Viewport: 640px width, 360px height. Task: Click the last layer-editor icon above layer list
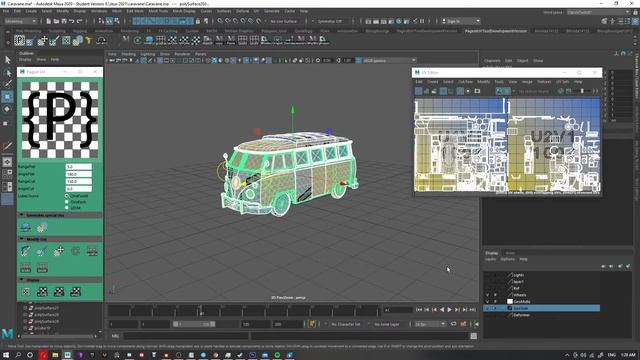(x=628, y=266)
